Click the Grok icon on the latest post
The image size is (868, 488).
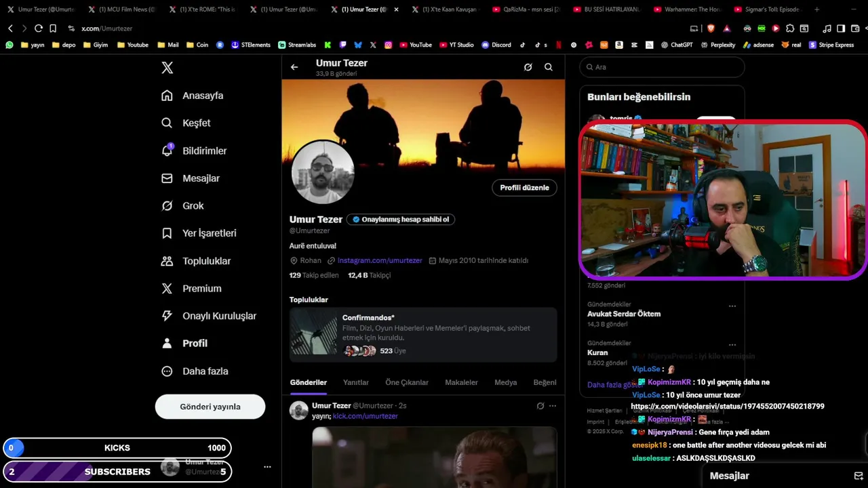540,406
